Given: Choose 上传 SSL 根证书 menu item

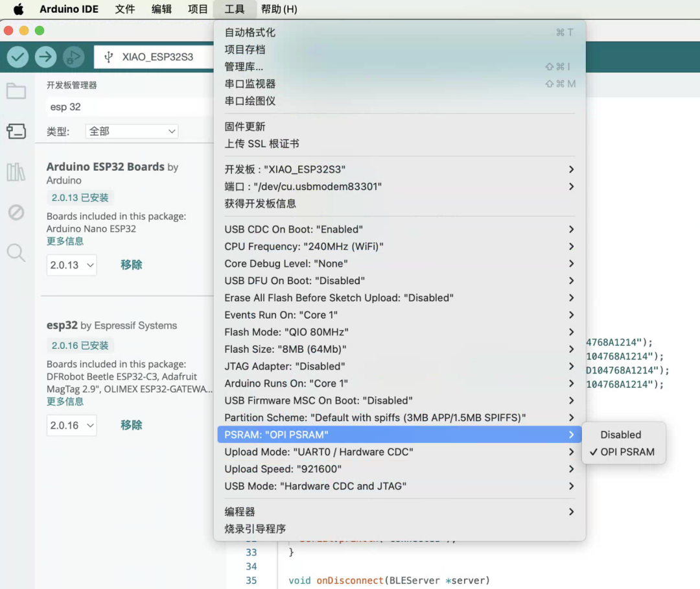Looking at the screenshot, I should pyautogui.click(x=399, y=143).
